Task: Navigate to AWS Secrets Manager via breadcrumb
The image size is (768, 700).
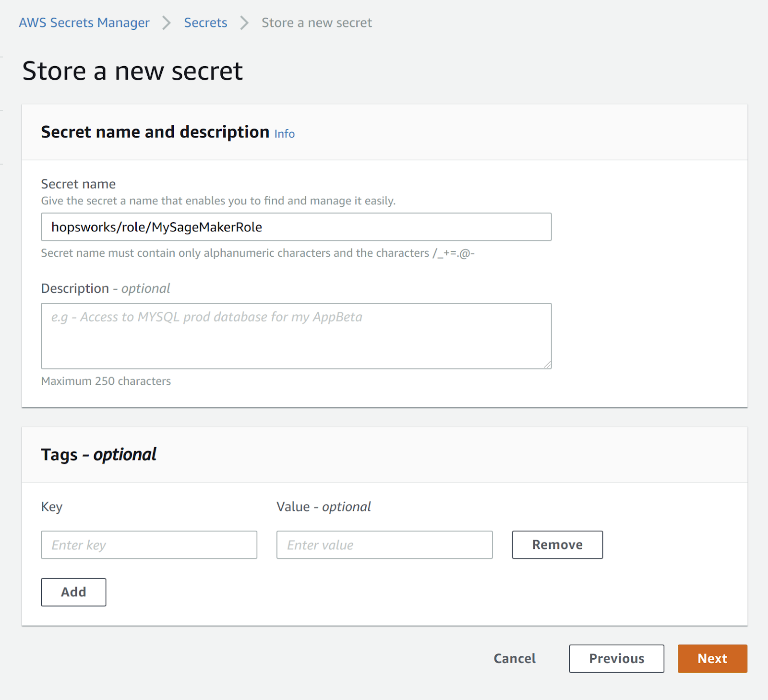Action: [x=84, y=22]
